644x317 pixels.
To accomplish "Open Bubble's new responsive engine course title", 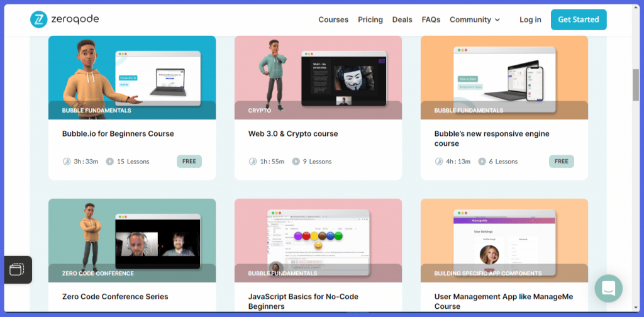I will tap(492, 138).
